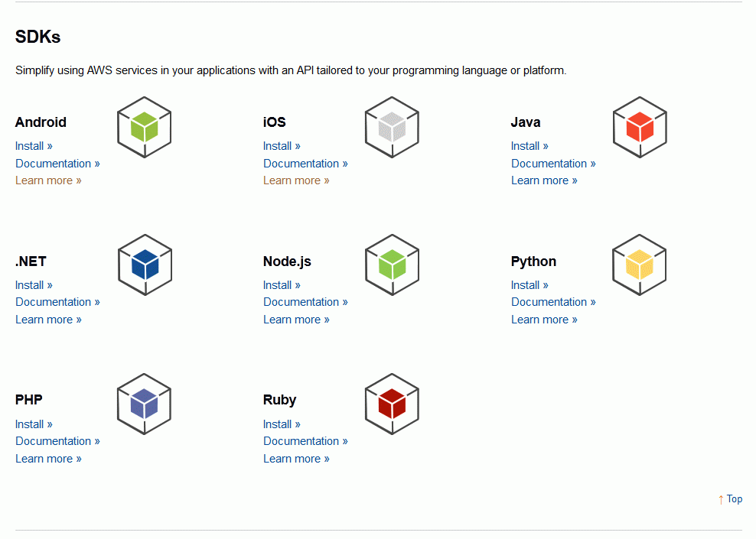Click the 'Simplify using AWS services' description text

291,70
